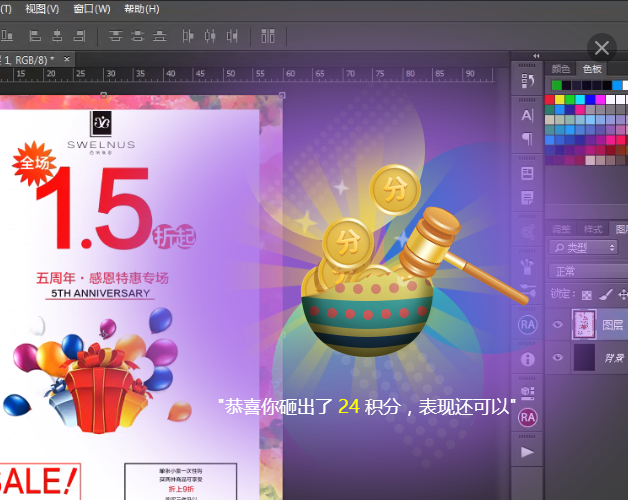Open the Properties panel icon
The image size is (628, 500).
tap(527, 173)
